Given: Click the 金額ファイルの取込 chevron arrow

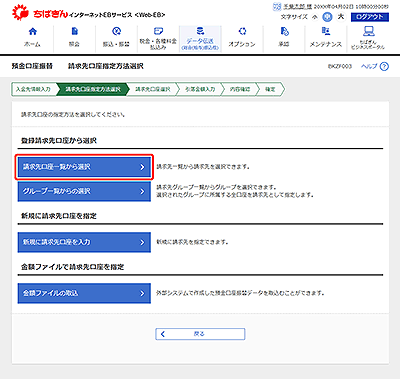Looking at the screenshot, I should click(142, 293).
